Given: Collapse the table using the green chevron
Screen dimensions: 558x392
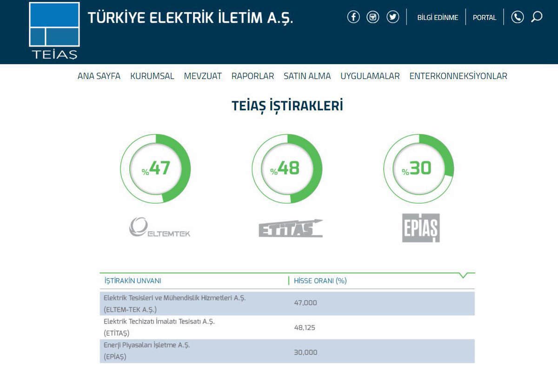Looking at the screenshot, I should (463, 275).
